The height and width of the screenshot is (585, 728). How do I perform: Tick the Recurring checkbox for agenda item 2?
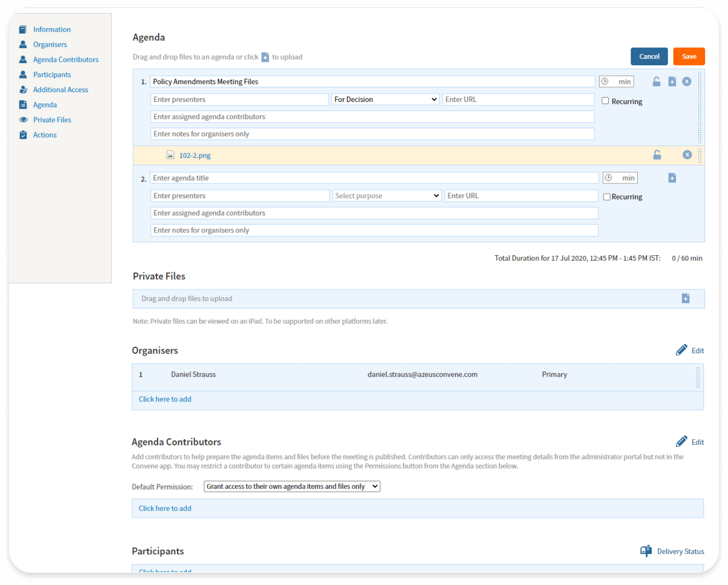(607, 197)
